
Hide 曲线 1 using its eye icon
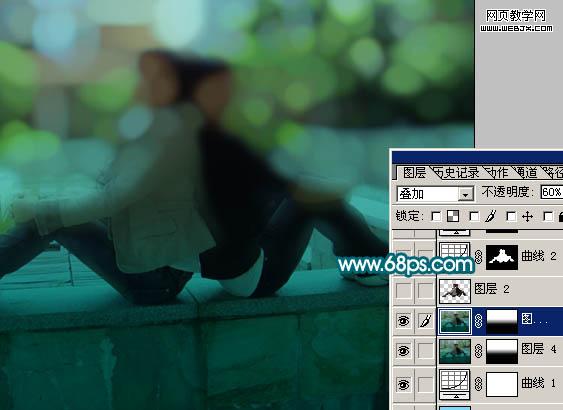click(x=403, y=385)
